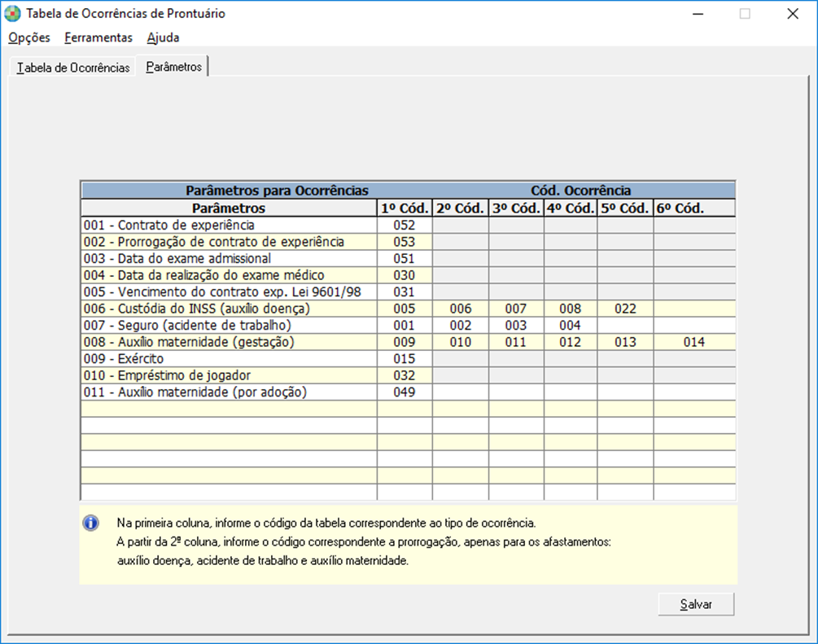Select code 009 in Auxílio maternidade gestação row
The width and height of the screenshot is (818, 644).
click(405, 342)
